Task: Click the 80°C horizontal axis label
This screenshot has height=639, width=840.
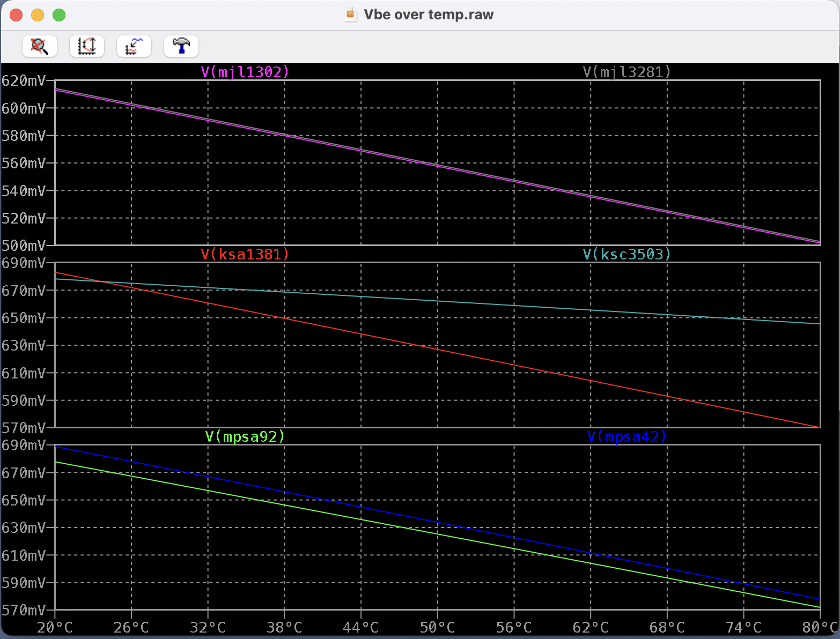Action: [821, 627]
